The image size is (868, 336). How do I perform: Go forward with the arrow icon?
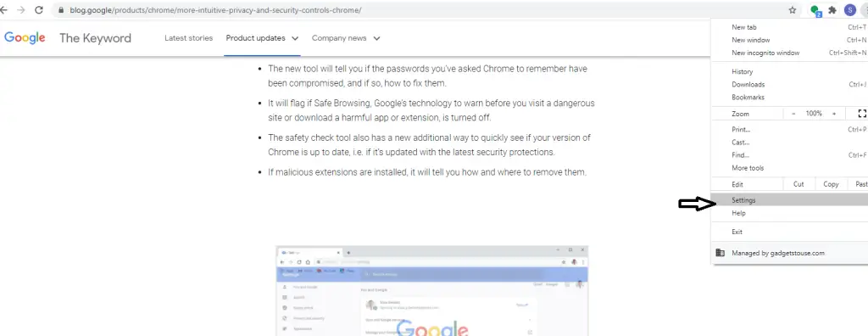click(x=21, y=10)
